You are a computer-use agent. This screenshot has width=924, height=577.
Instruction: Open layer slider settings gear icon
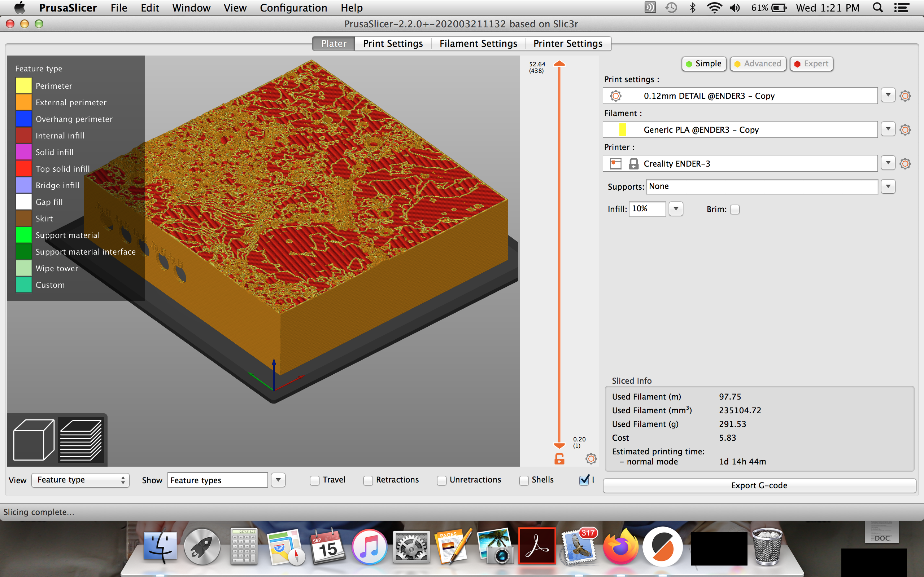[590, 459]
